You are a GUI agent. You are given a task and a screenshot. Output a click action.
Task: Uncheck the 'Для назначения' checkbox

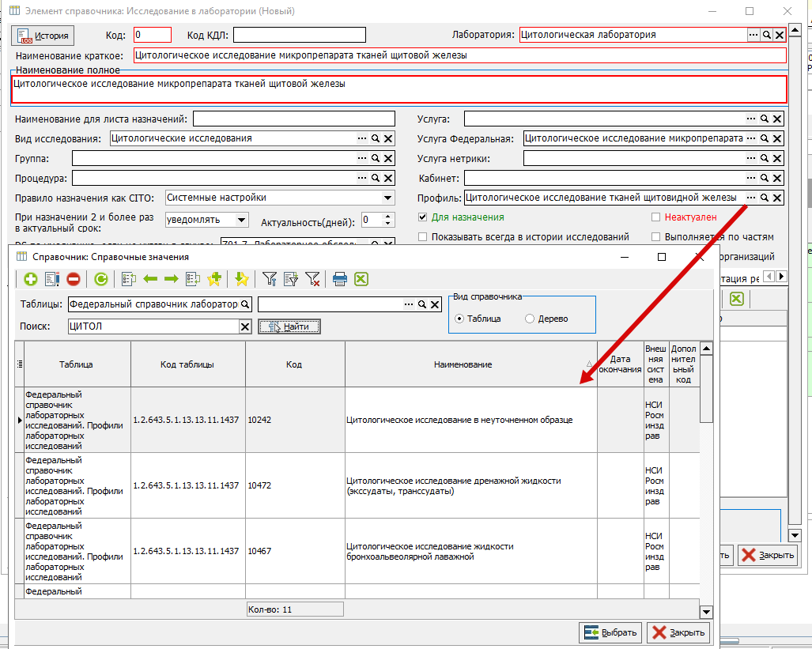click(422, 217)
